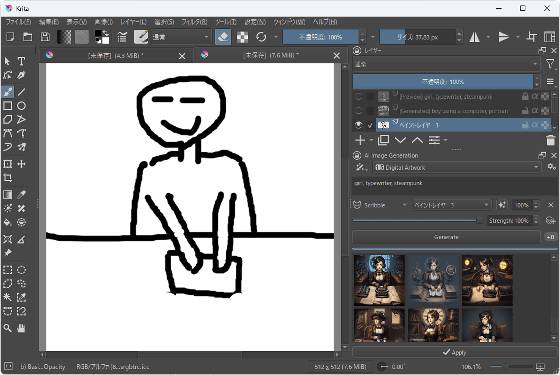Viewport: 560px width, 375px height.
Task: Move the layer up with arrow
Action: [417, 140]
